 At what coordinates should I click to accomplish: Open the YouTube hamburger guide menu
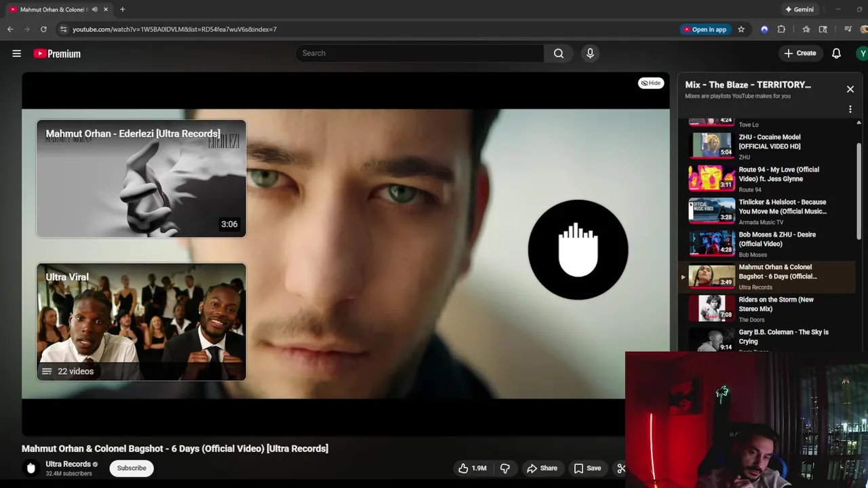click(17, 54)
